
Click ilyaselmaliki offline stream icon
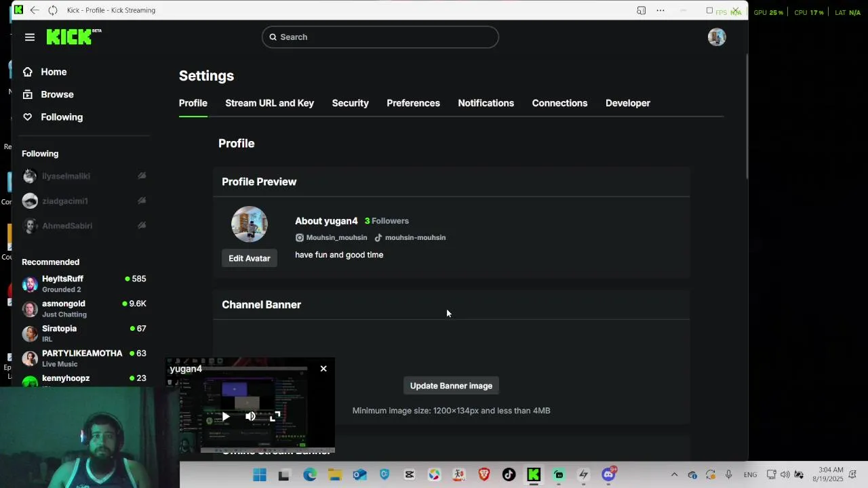point(142,176)
